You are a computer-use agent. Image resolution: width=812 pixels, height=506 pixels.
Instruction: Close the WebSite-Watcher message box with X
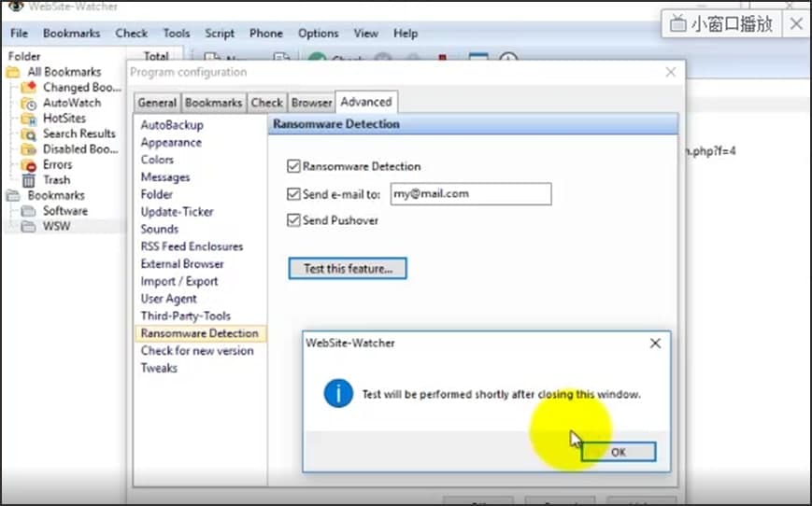(655, 343)
